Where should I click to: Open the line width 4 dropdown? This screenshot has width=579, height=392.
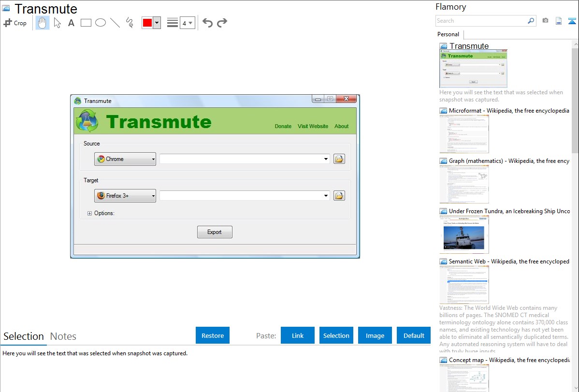(187, 23)
